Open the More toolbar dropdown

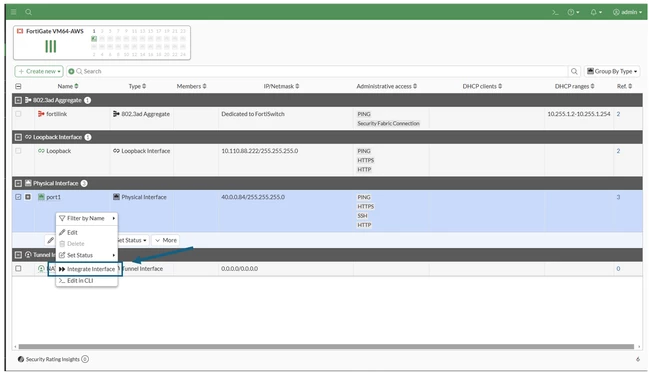(166, 240)
